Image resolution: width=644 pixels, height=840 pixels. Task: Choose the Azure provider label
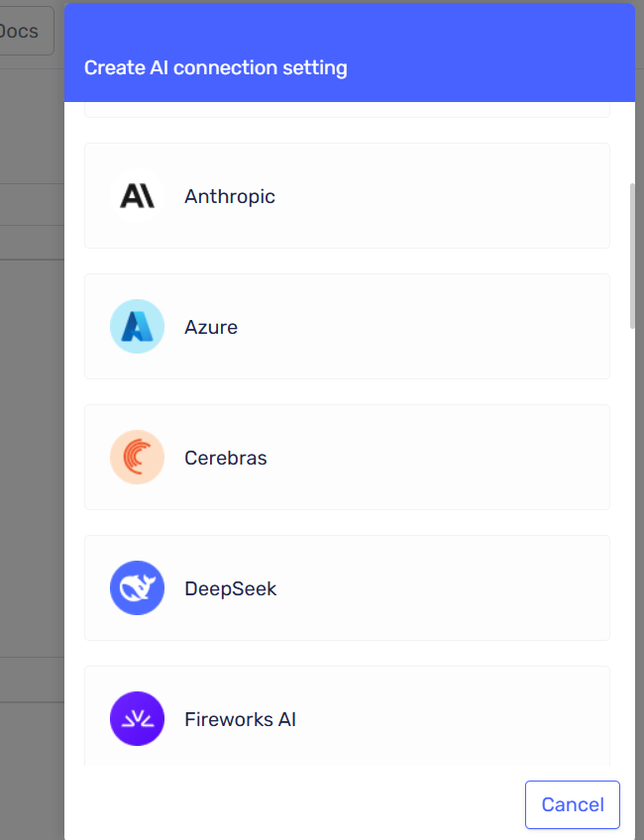(x=211, y=327)
